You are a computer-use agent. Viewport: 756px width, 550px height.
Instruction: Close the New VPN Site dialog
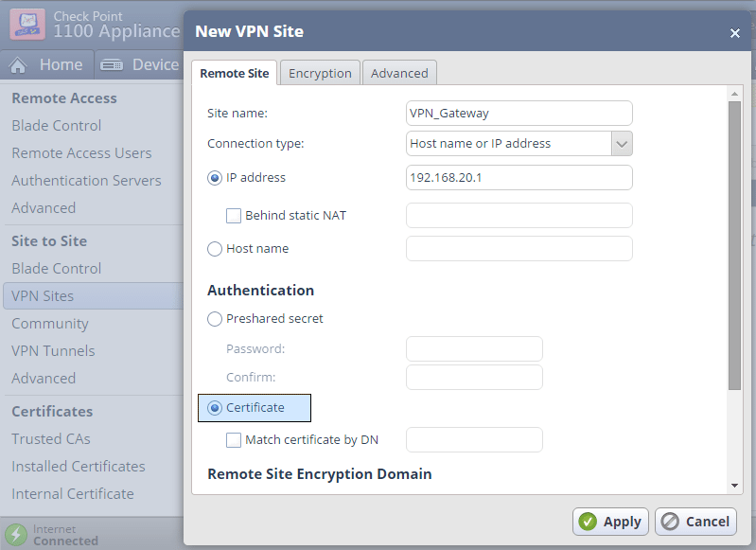click(x=734, y=33)
